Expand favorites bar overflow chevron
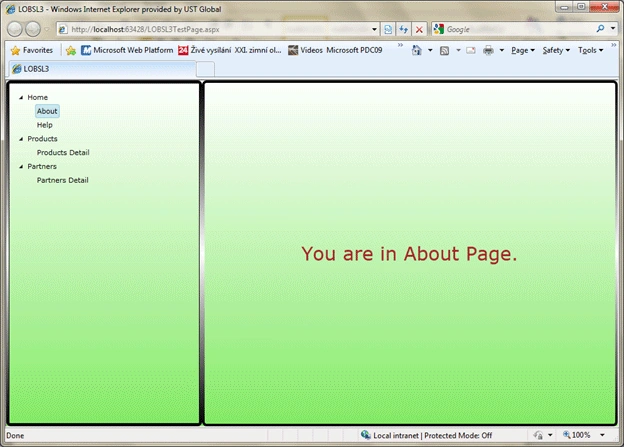 400,45
